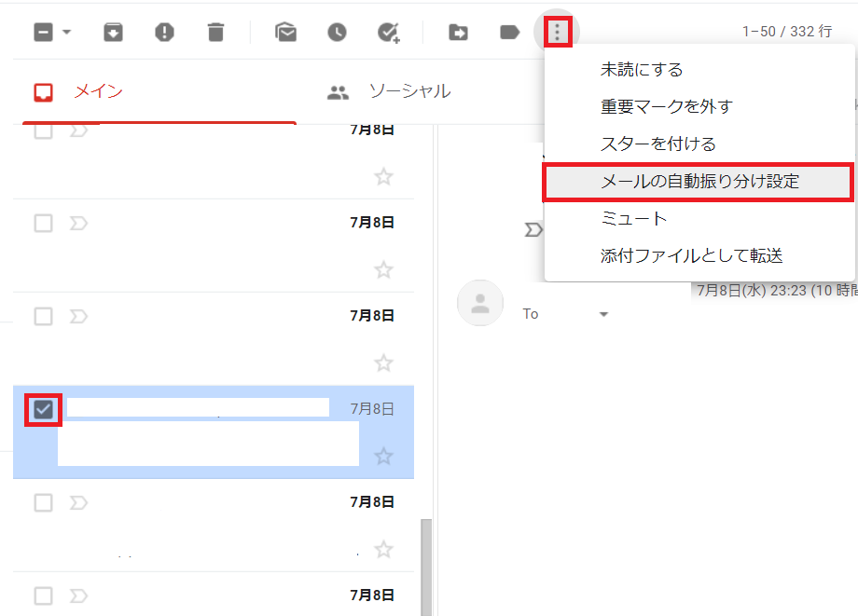Move the selected email to a folder
This screenshot has width=858, height=616.
click(456, 31)
